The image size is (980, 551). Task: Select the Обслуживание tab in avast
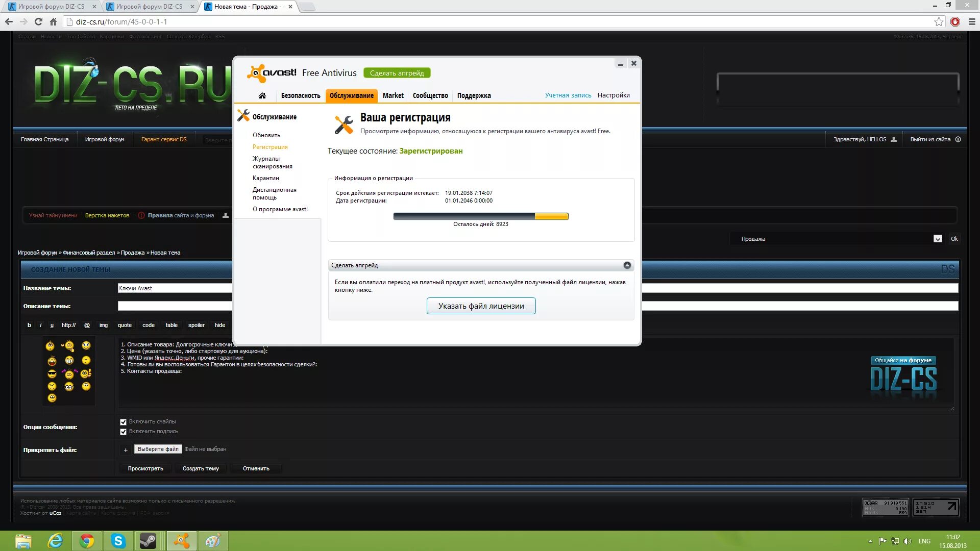[352, 95]
